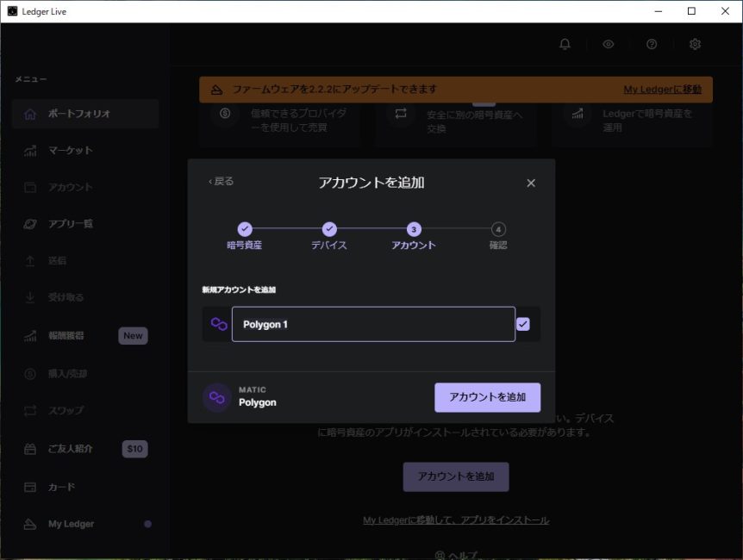Click the round Polygon MATIC icon in footer
The image size is (743, 560).
217,397
